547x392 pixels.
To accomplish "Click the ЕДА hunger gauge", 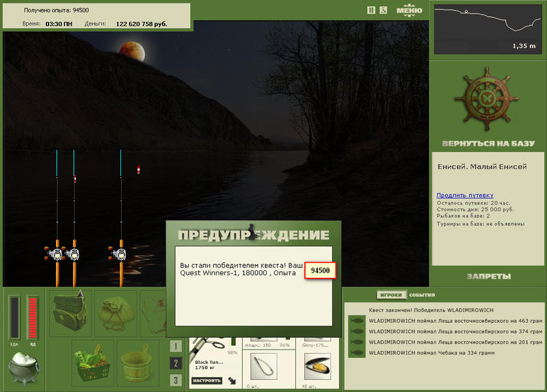I will click(14, 317).
